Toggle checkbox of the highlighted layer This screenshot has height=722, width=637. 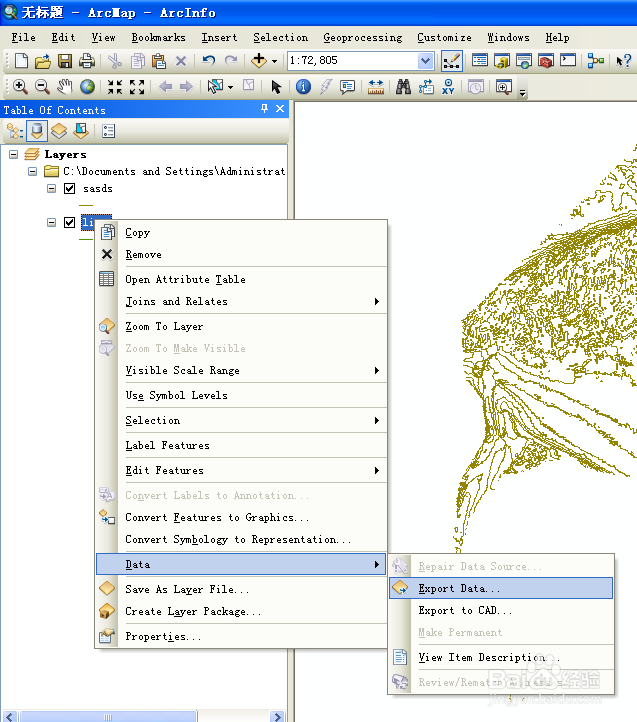tap(70, 222)
